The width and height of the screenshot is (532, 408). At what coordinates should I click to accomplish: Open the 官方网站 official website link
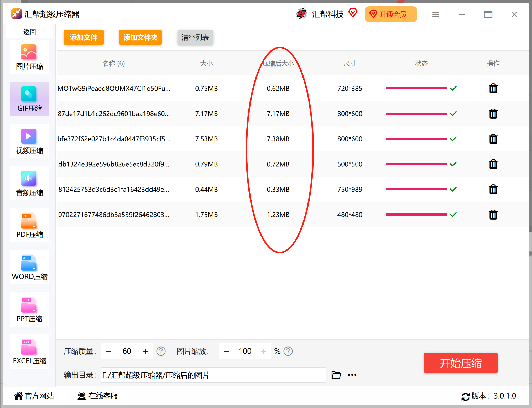34,396
